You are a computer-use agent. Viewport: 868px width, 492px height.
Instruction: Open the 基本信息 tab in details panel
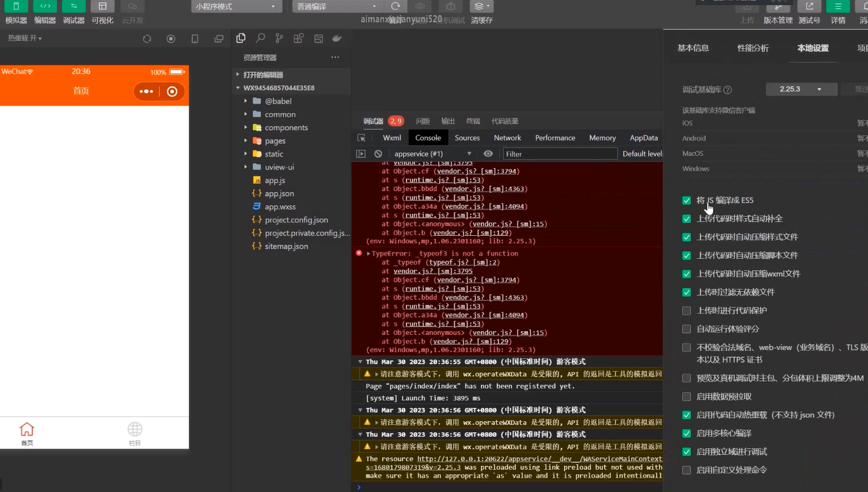tap(693, 48)
